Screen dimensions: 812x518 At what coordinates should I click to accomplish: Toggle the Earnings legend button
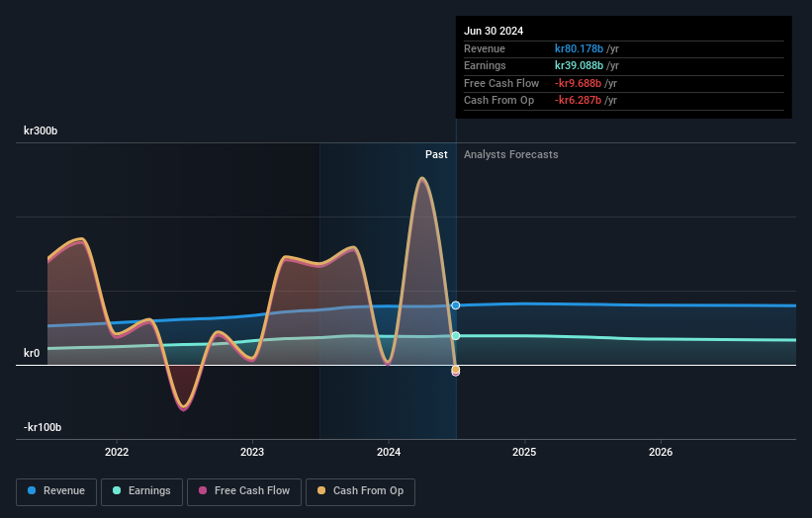(x=141, y=491)
